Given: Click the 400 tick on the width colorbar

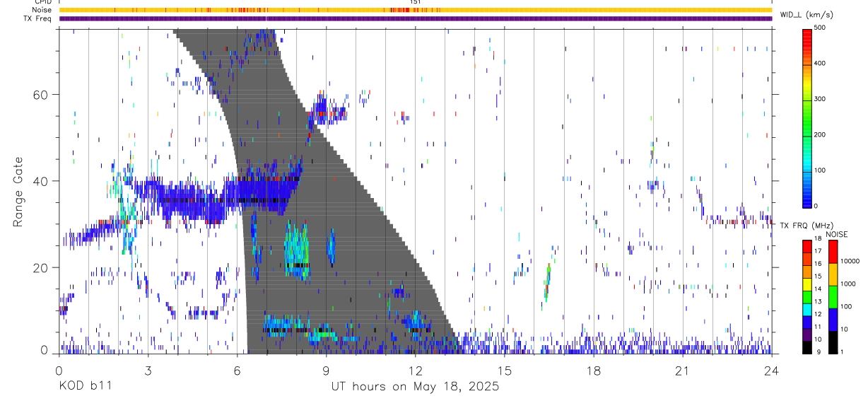Looking at the screenshot, I should click(x=821, y=64).
